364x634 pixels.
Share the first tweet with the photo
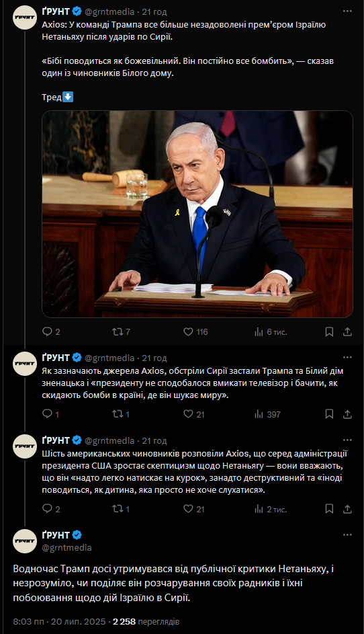347,332
